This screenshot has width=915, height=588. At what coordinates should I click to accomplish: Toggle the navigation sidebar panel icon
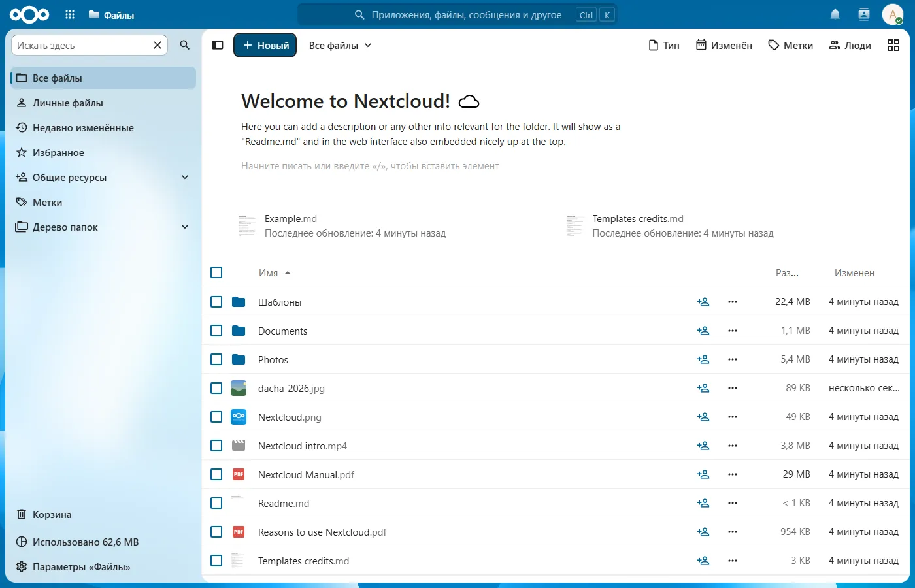(x=218, y=45)
